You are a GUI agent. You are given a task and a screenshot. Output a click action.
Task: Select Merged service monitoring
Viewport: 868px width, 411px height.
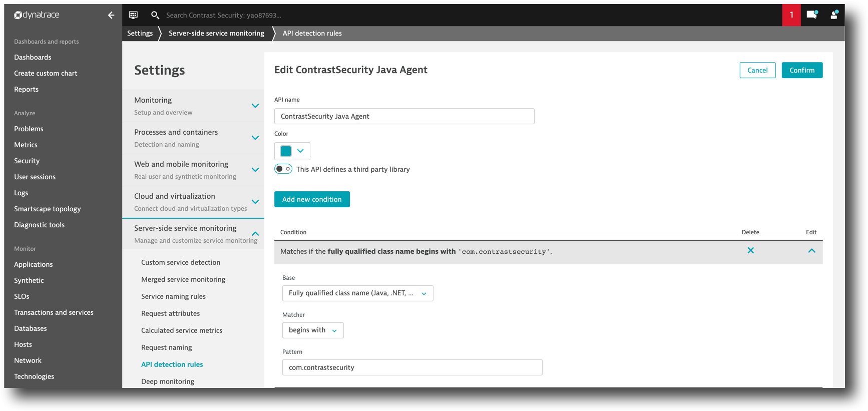coord(183,279)
